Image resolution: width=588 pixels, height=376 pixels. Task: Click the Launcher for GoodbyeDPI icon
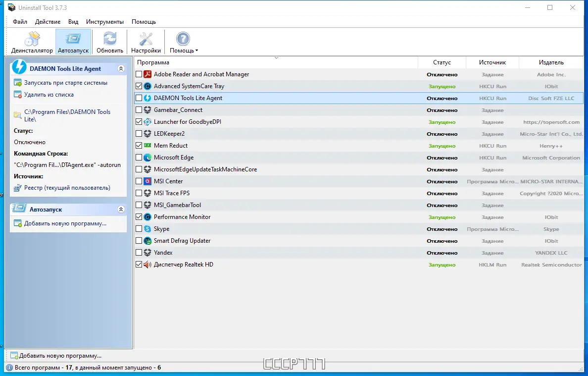pyautogui.click(x=147, y=122)
